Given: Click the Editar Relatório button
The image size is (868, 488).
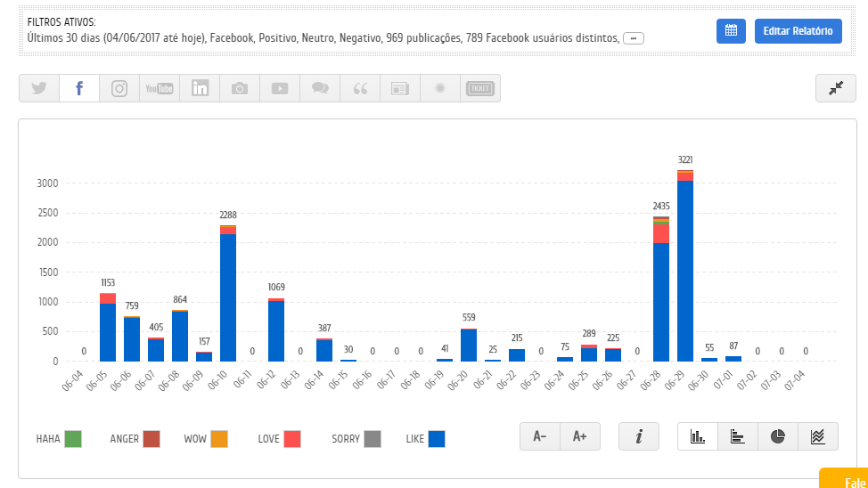Looking at the screenshot, I should click(798, 30).
